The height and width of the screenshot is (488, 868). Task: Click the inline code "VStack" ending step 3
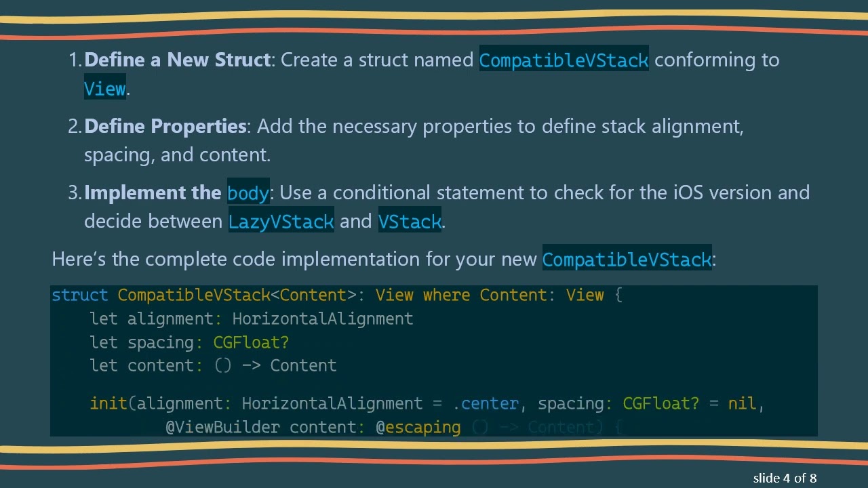[410, 222]
